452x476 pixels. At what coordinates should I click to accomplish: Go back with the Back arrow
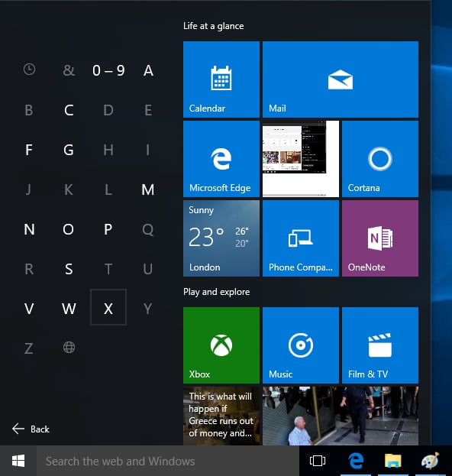coord(31,429)
